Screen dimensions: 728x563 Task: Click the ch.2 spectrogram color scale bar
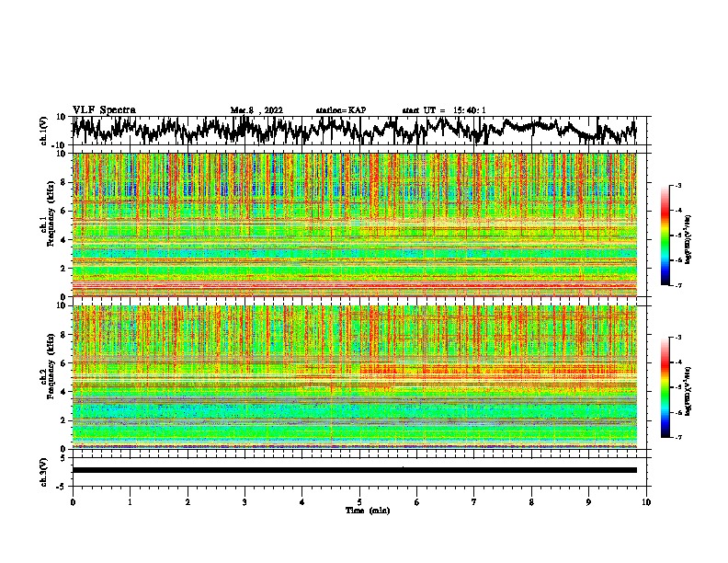665,387
